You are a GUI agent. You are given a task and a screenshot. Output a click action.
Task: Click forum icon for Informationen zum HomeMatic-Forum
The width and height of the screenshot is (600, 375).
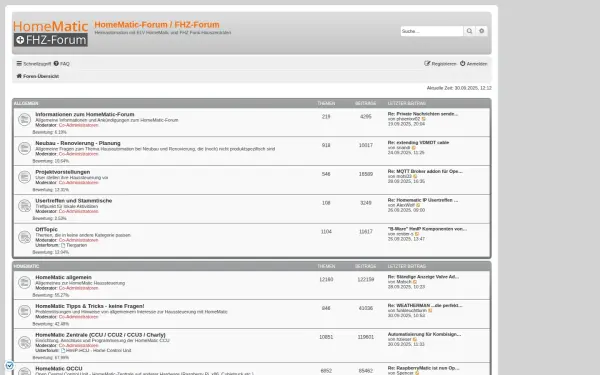[24, 119]
